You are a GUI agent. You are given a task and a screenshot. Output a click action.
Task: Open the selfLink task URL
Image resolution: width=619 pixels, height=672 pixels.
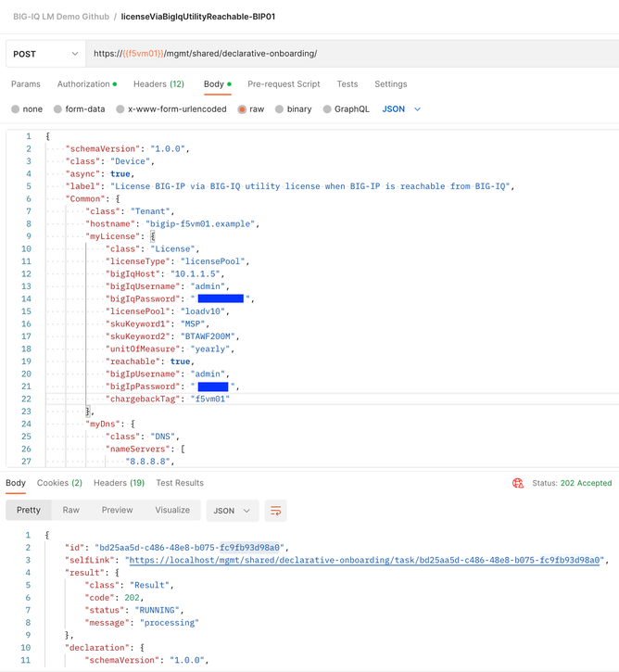[365, 560]
